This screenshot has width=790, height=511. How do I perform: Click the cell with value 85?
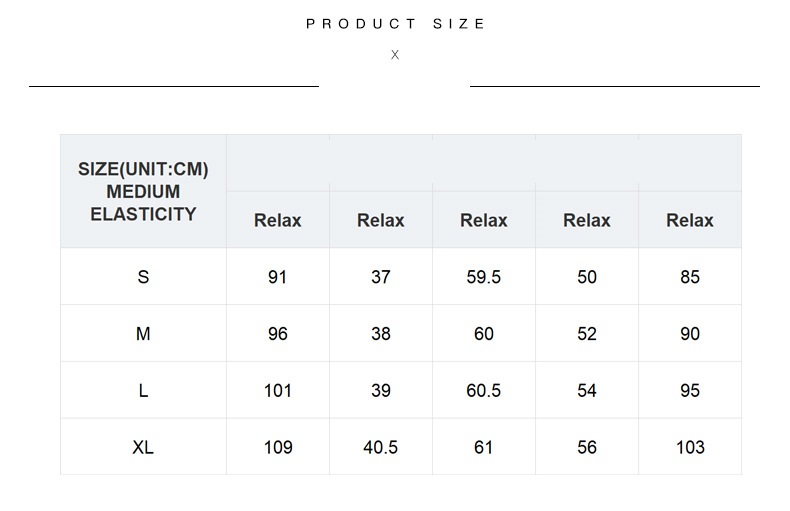coord(690,277)
